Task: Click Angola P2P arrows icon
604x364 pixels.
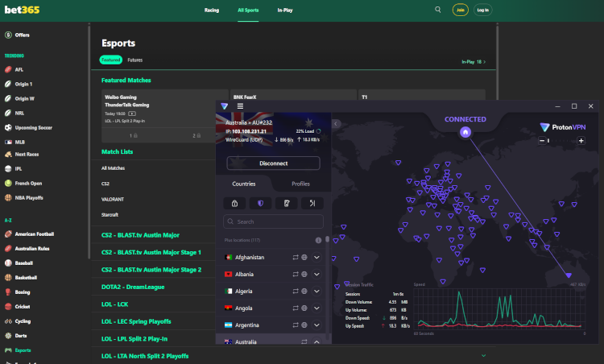Action: pos(296,308)
